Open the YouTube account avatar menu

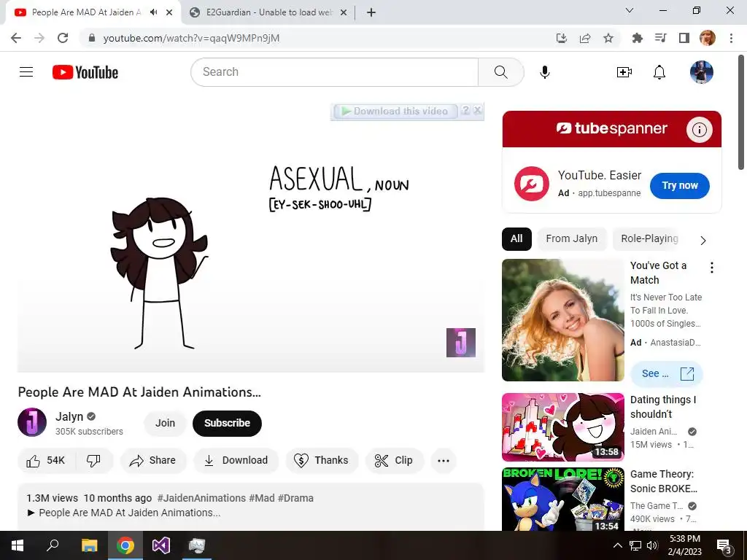click(x=701, y=72)
